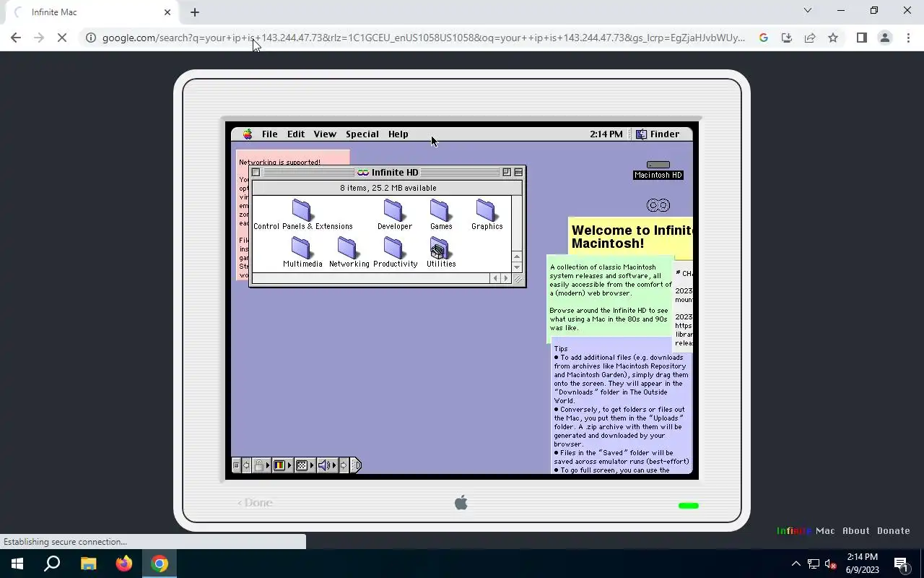Image resolution: width=924 pixels, height=578 pixels.
Task: Toggle Chrome side panel
Action: click(x=861, y=38)
